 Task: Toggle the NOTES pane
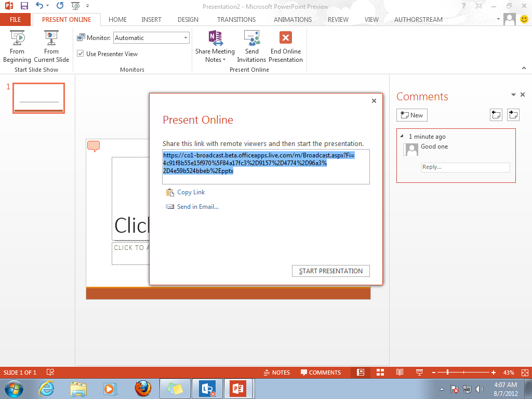(277, 372)
